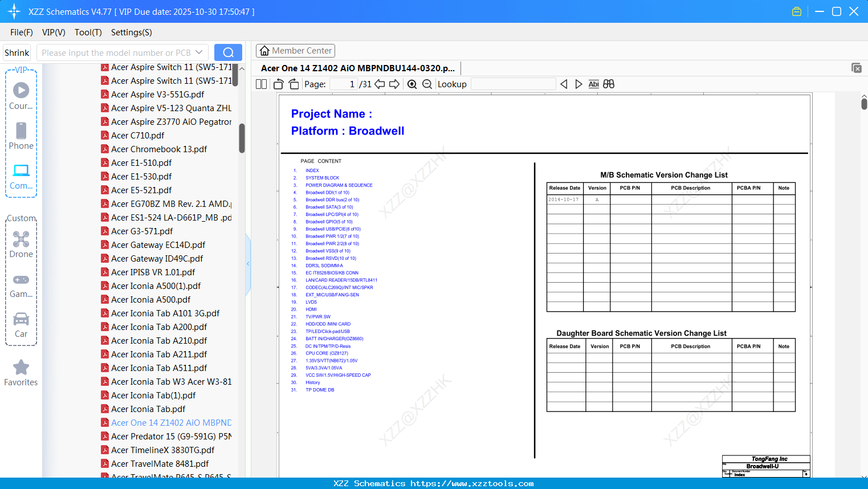Open the Drone category
This screenshot has width=868, height=489.
(21, 244)
